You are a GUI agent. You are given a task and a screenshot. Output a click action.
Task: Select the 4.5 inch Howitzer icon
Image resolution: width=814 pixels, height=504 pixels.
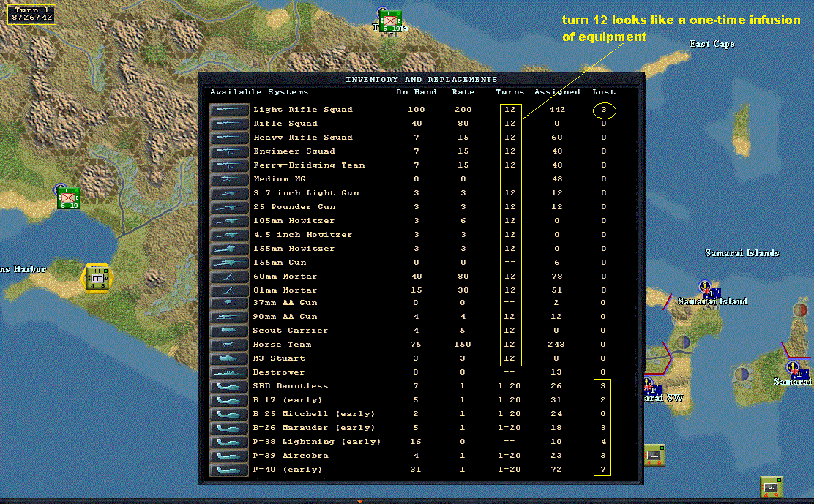click(229, 236)
